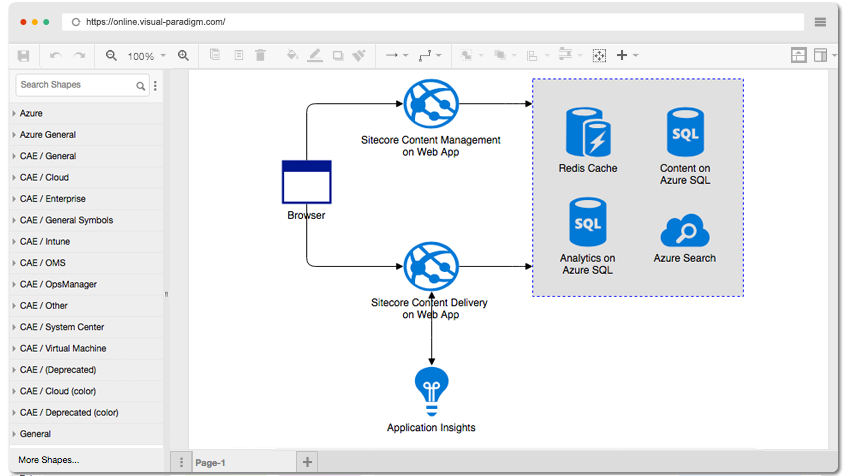Select the Sitecore Content Management web app icon
The width and height of the screenshot is (848, 476).
click(x=431, y=103)
